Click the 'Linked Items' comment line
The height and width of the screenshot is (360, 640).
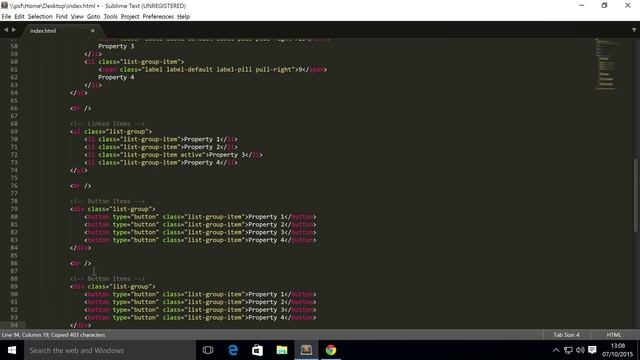[107, 124]
